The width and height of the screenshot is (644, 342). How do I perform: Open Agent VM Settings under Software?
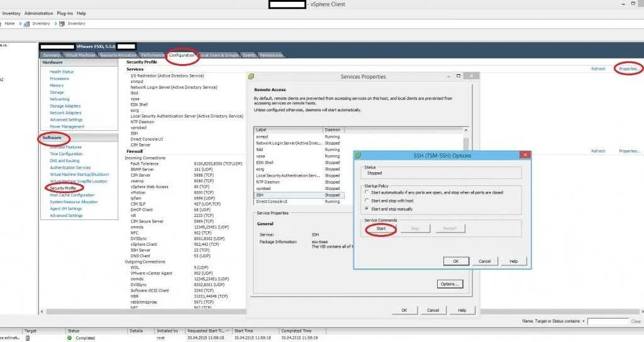point(66,209)
